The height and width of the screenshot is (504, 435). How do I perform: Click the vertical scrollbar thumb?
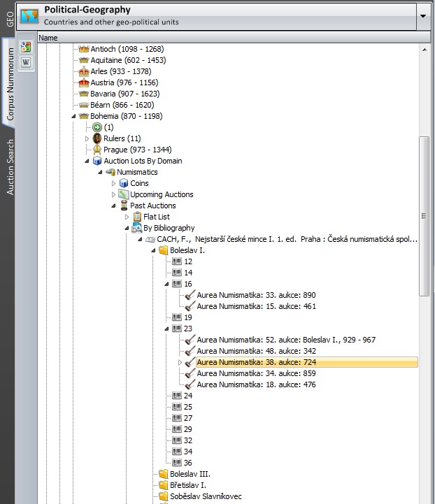click(x=425, y=216)
